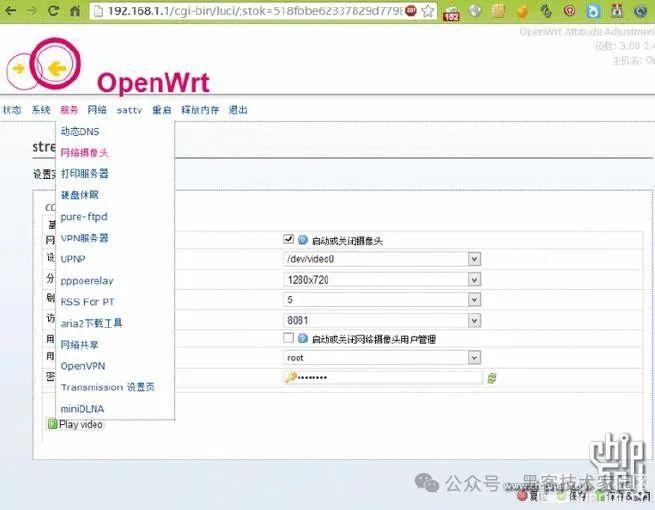Click the 释放内存 menu item
This screenshot has width=655, height=510.
200,110
